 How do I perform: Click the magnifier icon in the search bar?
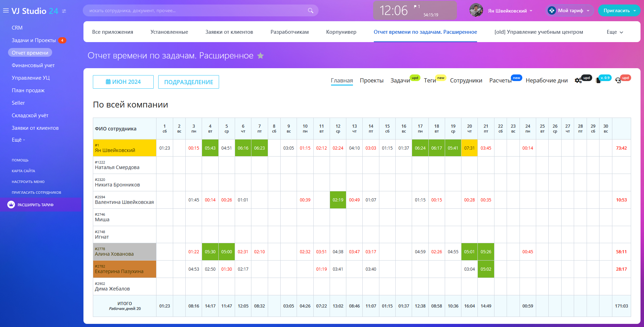point(310,11)
